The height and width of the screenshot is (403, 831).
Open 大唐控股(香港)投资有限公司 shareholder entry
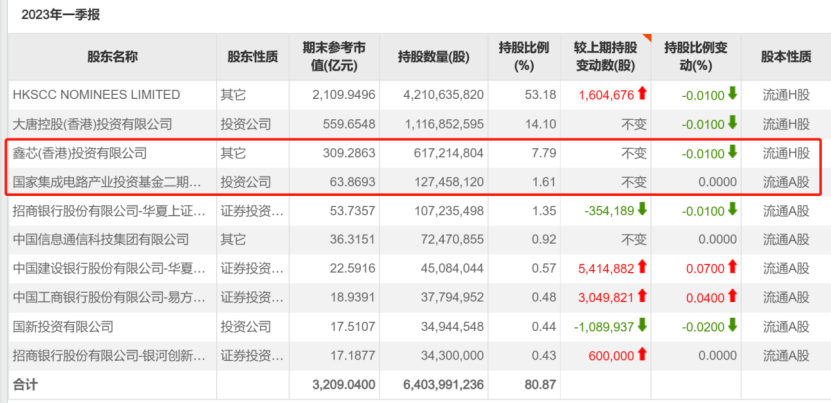tap(92, 124)
